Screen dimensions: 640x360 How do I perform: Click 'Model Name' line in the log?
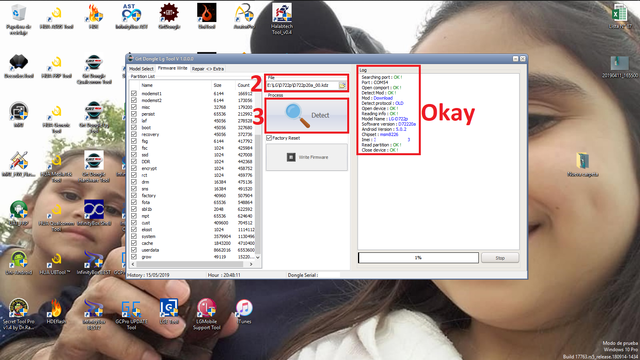pyautogui.click(x=384, y=119)
